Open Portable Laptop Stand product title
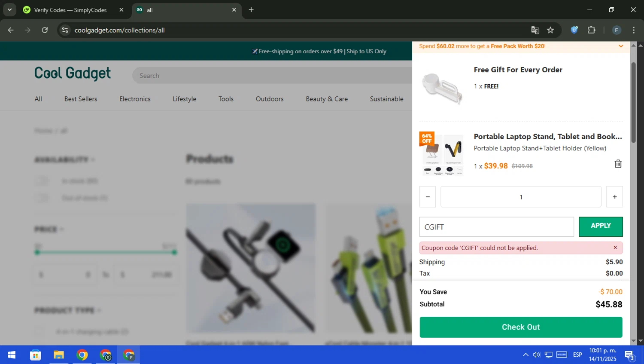The width and height of the screenshot is (644, 364). (x=548, y=136)
